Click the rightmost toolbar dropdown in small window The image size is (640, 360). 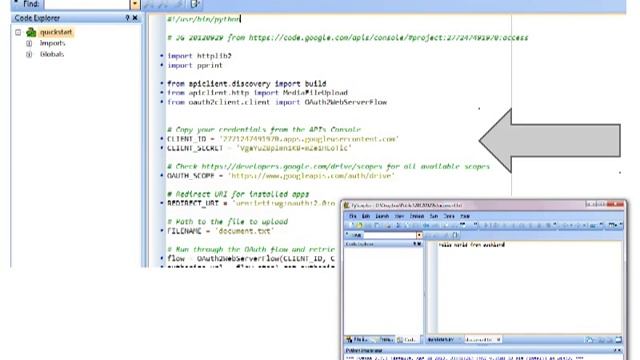[621, 224]
